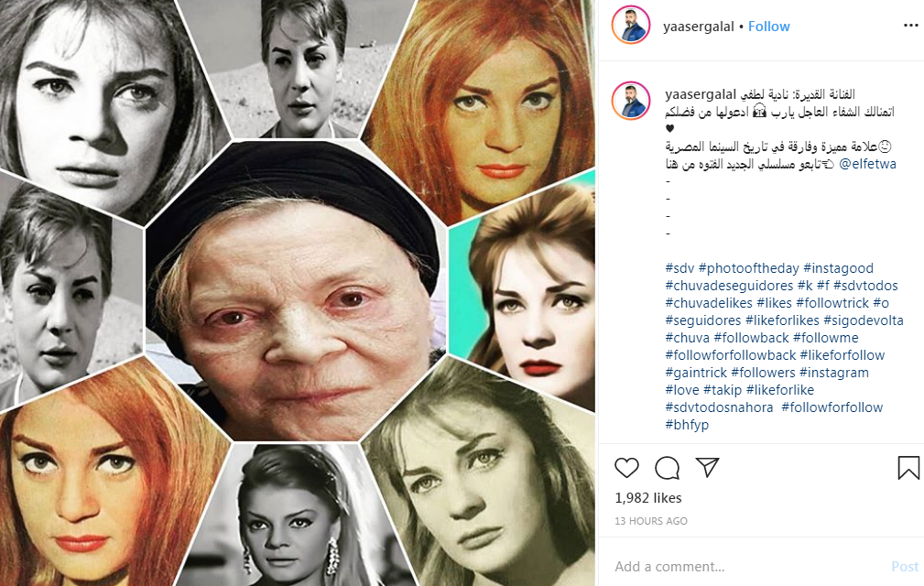
Task: Open the @elfetwa mention link
Action: pos(867,164)
